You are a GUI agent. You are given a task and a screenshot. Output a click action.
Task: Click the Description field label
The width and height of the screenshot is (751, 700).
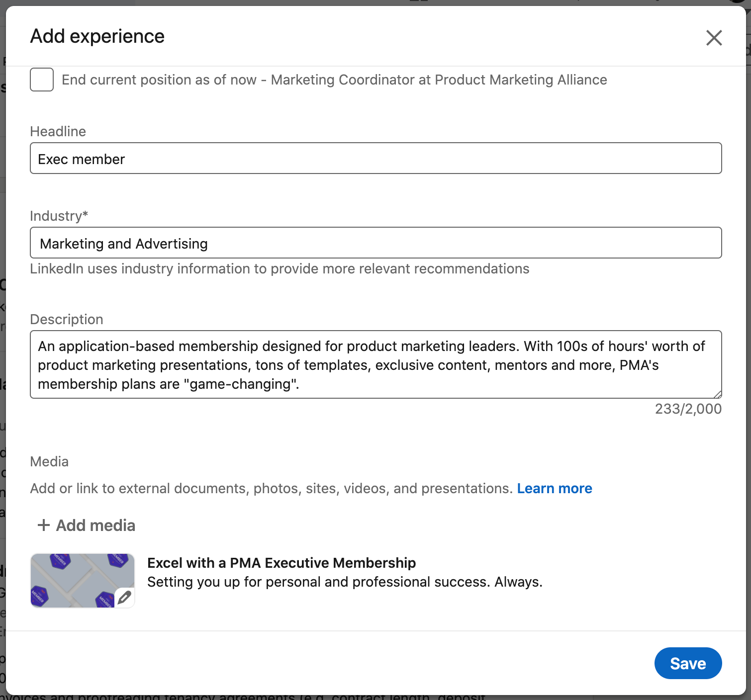pos(67,319)
